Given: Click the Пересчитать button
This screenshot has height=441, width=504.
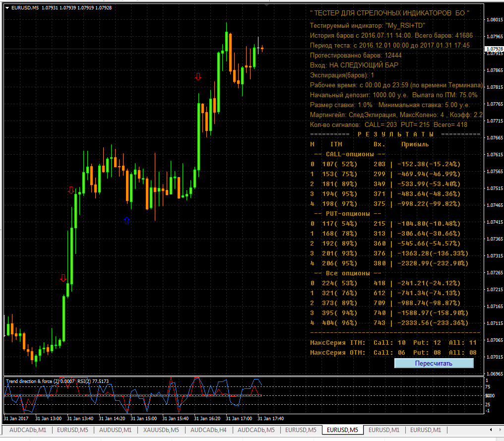Looking at the screenshot, I should (x=434, y=363).
